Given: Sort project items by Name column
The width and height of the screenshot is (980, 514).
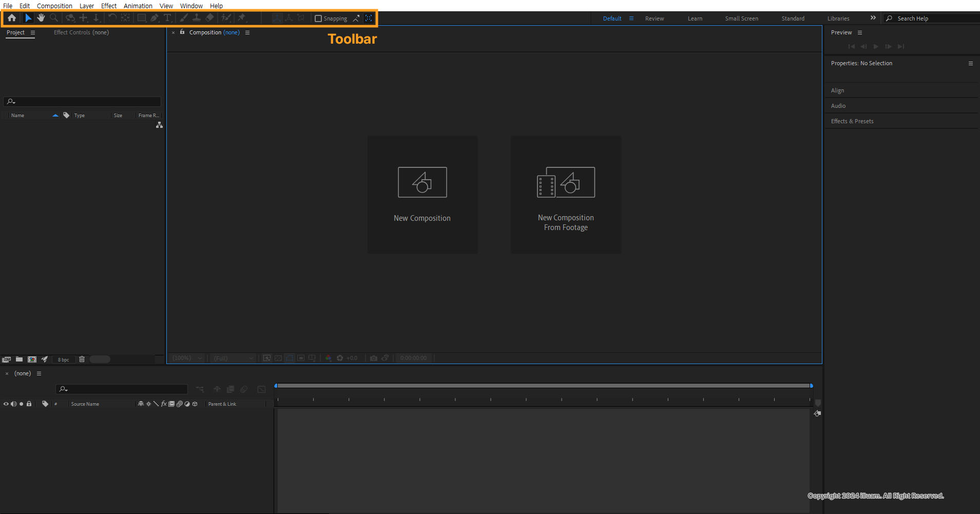Looking at the screenshot, I should [17, 116].
